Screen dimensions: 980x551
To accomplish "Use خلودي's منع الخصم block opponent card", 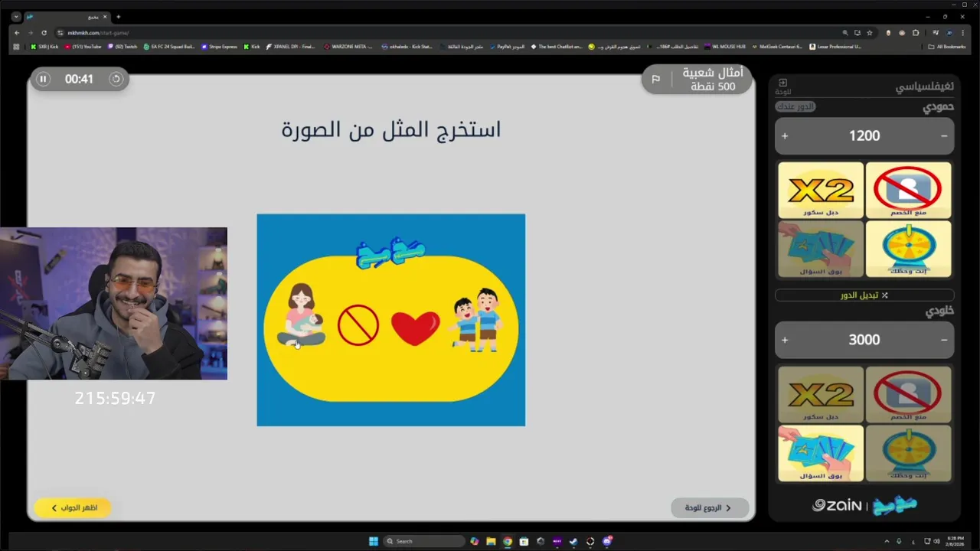I will pyautogui.click(x=908, y=394).
